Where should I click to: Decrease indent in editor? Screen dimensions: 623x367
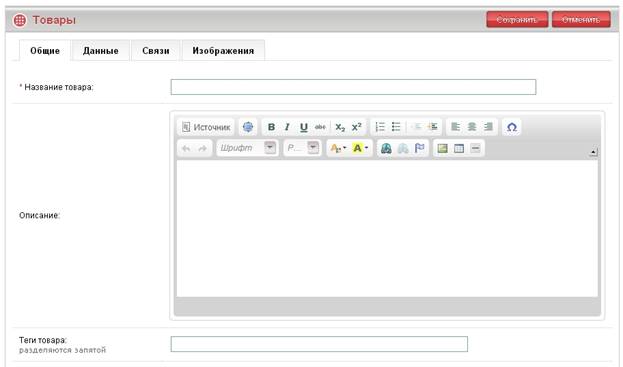416,127
